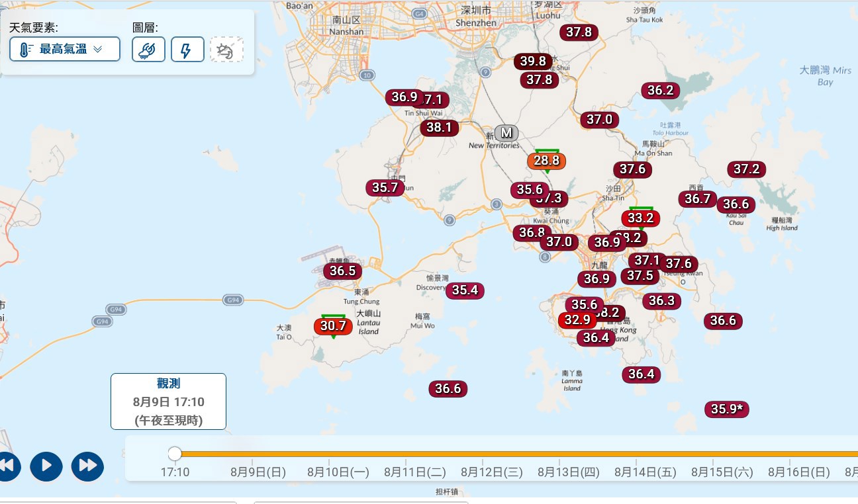Jump to 8月14日(五) on the timeline
The height and width of the screenshot is (504, 858).
coord(645,472)
